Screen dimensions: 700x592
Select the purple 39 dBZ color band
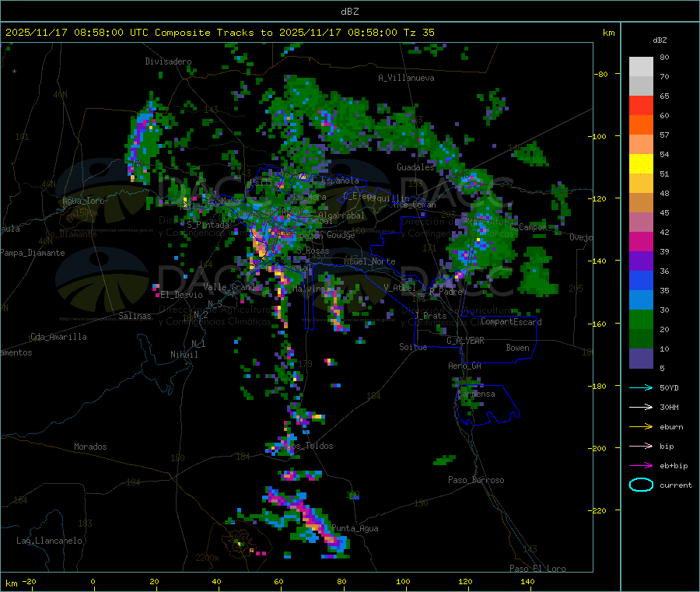(641, 261)
